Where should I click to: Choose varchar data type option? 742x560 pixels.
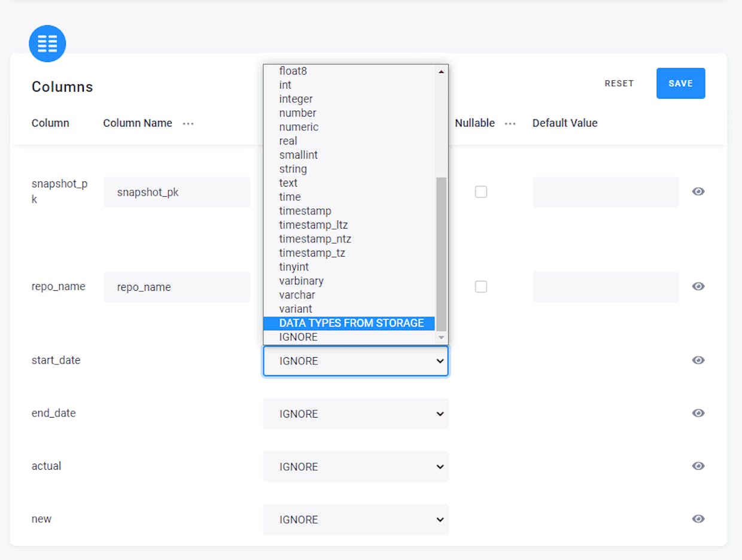tap(349, 295)
